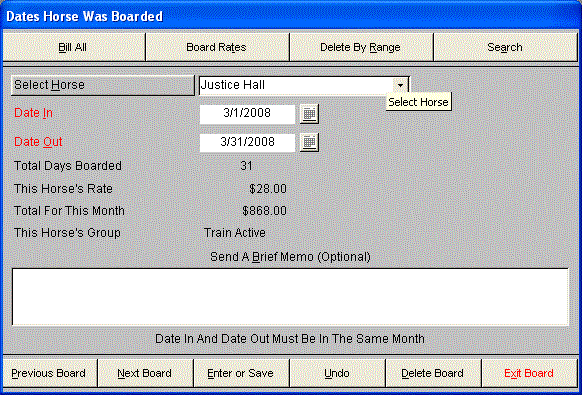
Task: Click the red Exit Board button
Action: [x=529, y=373]
